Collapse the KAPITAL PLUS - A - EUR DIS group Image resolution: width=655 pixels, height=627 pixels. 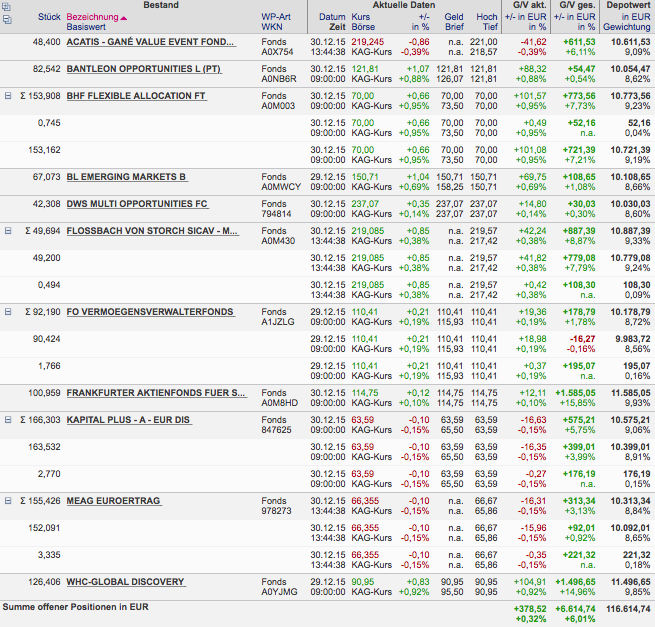pos(8,420)
